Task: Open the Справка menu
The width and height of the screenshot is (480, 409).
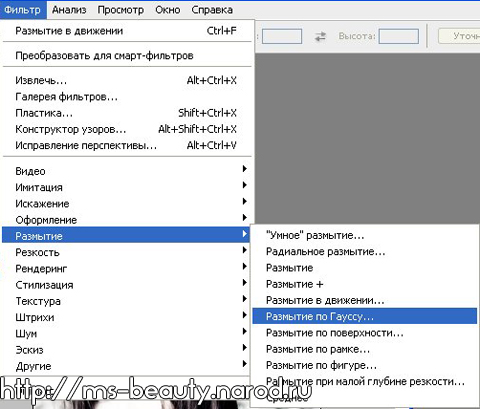Action: click(212, 10)
